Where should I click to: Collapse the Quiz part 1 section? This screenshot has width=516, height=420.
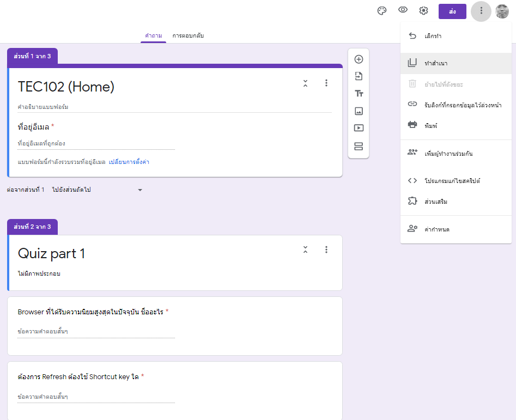tap(306, 249)
